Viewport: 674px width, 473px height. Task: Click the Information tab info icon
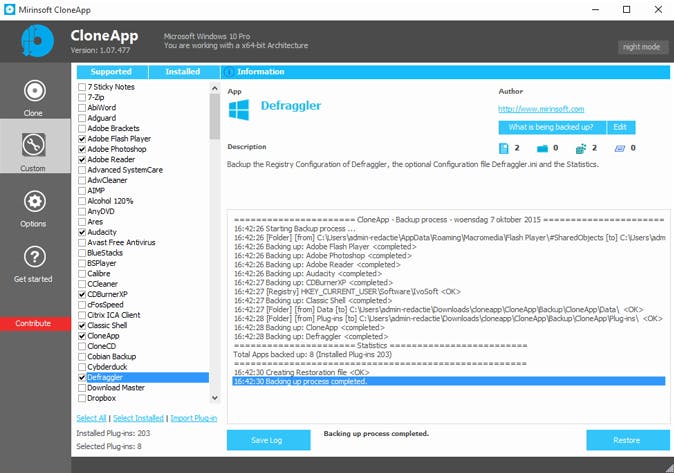(228, 72)
